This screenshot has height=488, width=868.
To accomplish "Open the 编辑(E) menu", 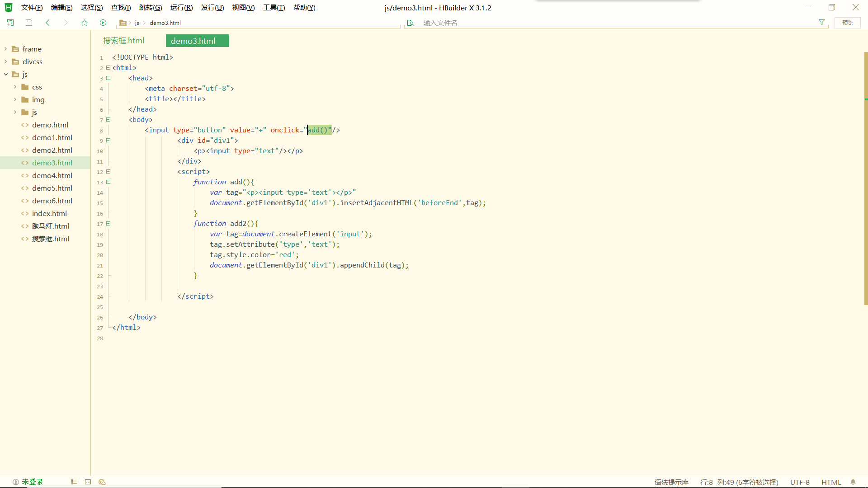I will point(62,8).
